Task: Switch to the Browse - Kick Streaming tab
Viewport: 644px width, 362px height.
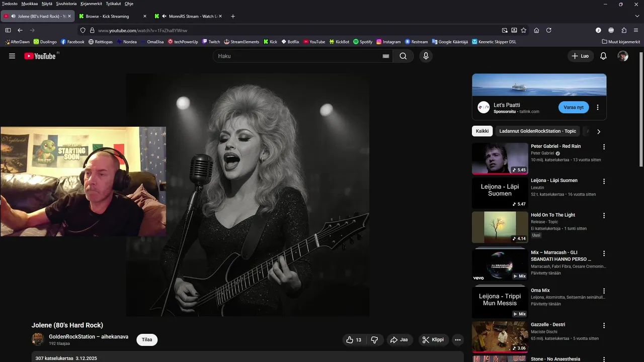Action: 113,16
